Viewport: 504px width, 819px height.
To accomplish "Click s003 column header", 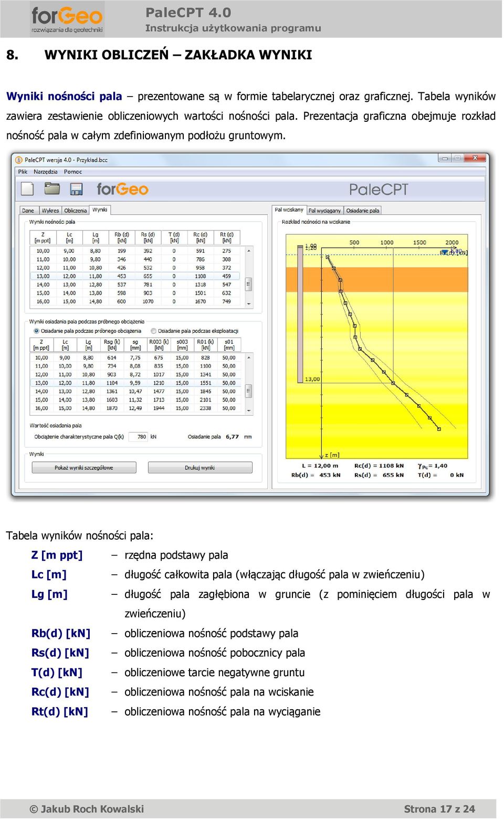I will pos(182,344).
